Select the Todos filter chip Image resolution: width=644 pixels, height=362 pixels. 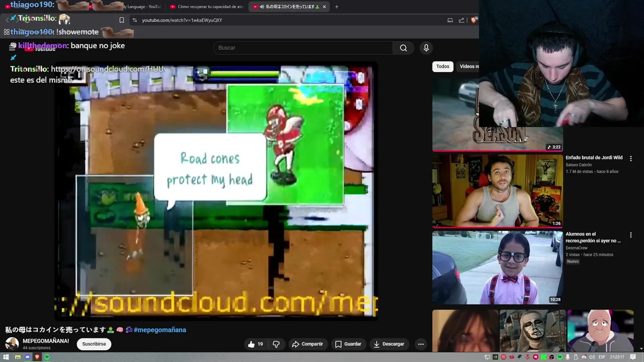[x=443, y=66]
